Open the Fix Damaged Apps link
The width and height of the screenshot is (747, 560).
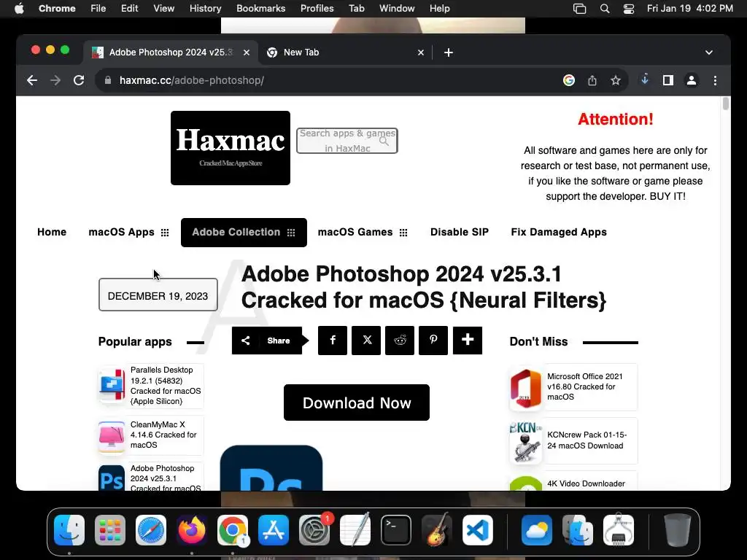(559, 232)
